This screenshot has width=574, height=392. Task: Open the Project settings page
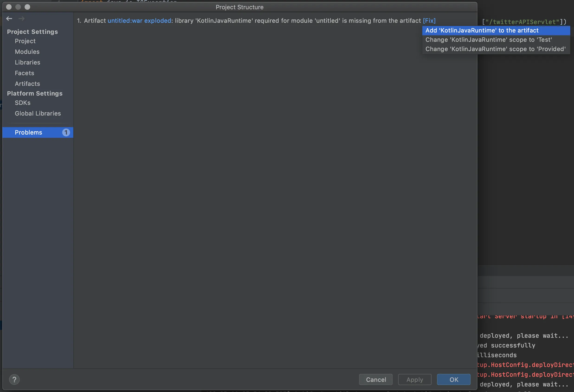pos(25,41)
